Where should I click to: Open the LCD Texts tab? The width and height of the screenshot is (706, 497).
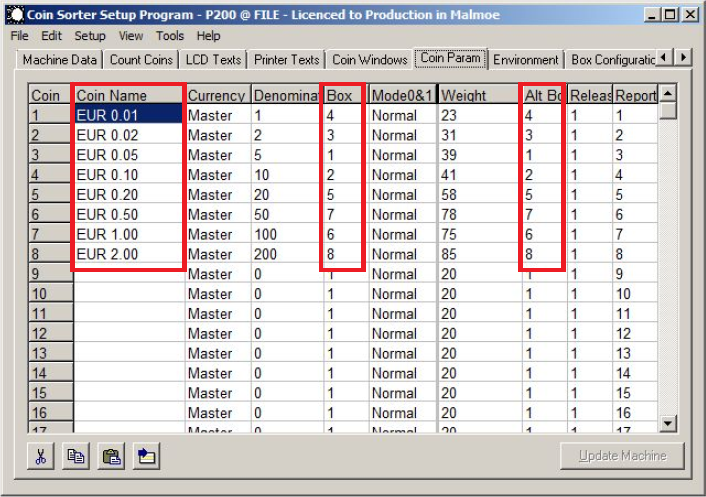pyautogui.click(x=213, y=59)
